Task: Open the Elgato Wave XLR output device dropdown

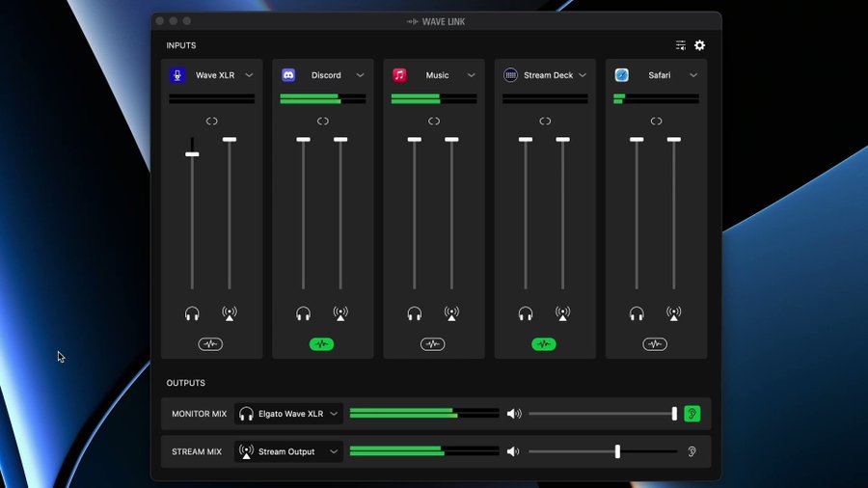Action: click(x=288, y=414)
